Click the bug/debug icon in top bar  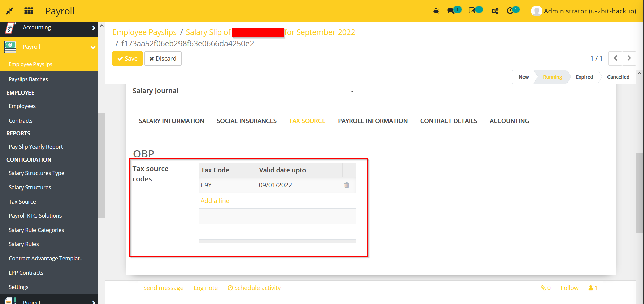coord(436,11)
